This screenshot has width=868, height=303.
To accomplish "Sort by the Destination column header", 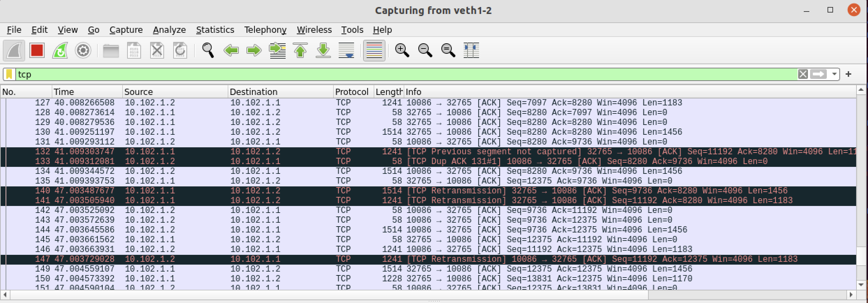I will [281, 92].
